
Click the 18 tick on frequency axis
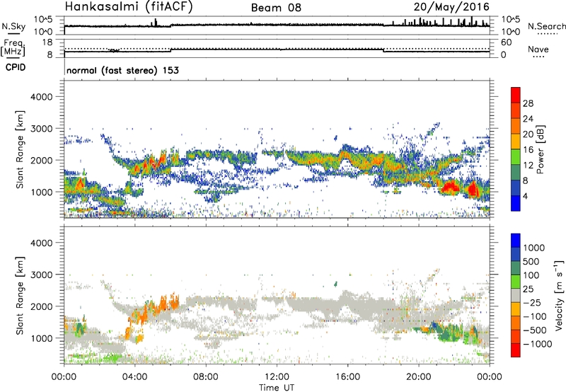pos(47,42)
